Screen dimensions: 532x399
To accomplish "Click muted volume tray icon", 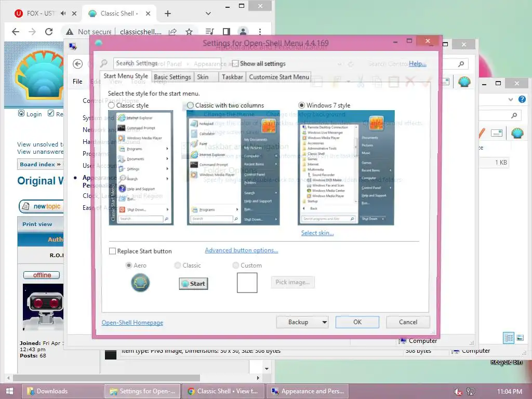I will (458, 392).
